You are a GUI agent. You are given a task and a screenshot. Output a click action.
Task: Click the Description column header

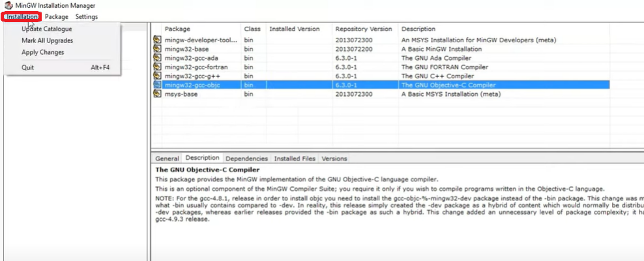click(418, 29)
